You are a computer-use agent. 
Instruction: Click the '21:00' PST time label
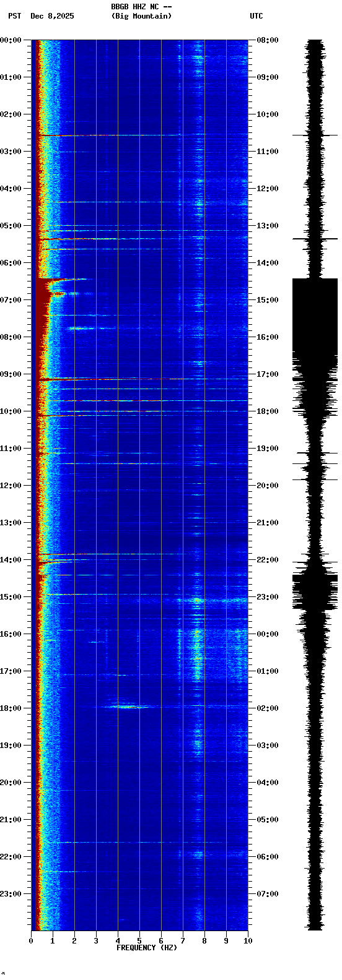coord(11,820)
